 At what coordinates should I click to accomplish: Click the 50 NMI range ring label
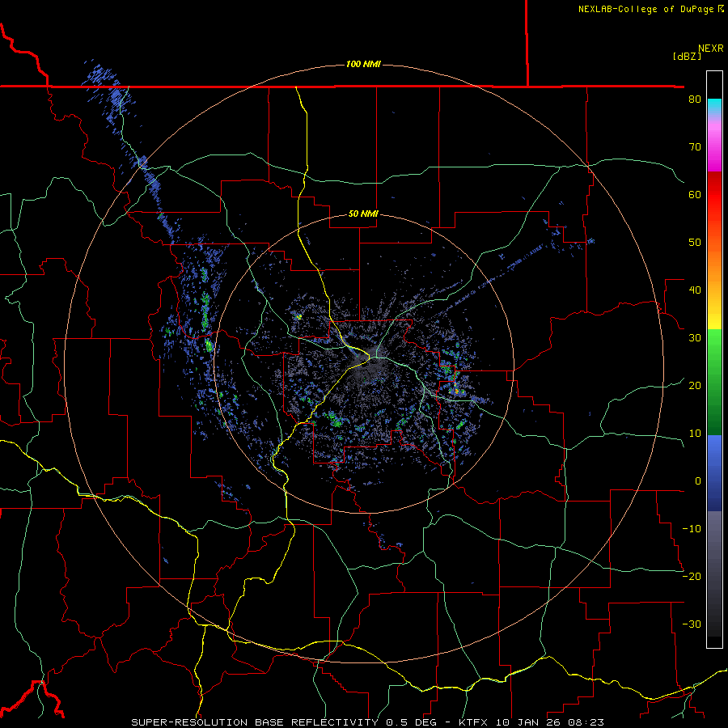(x=363, y=214)
